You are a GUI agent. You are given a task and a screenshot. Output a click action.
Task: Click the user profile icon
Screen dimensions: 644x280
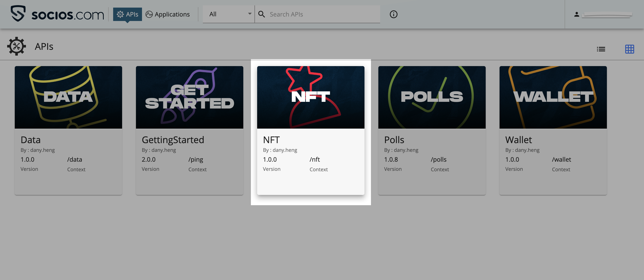coord(576,15)
